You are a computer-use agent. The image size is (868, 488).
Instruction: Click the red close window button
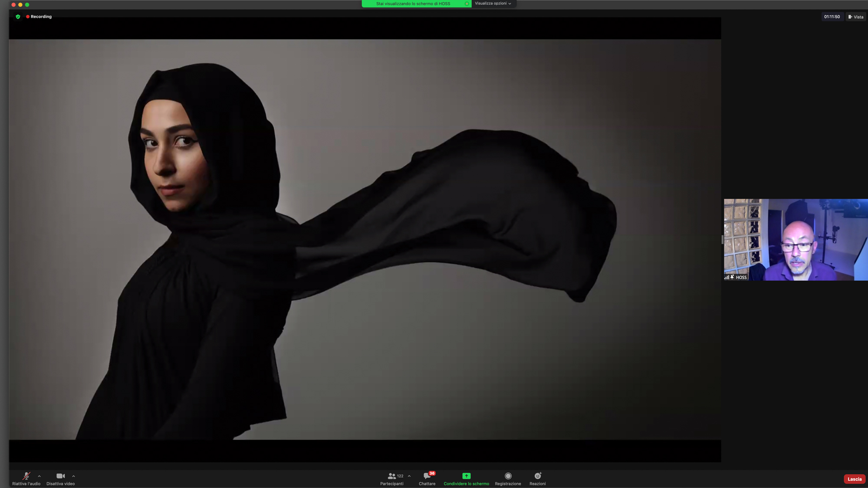click(13, 5)
